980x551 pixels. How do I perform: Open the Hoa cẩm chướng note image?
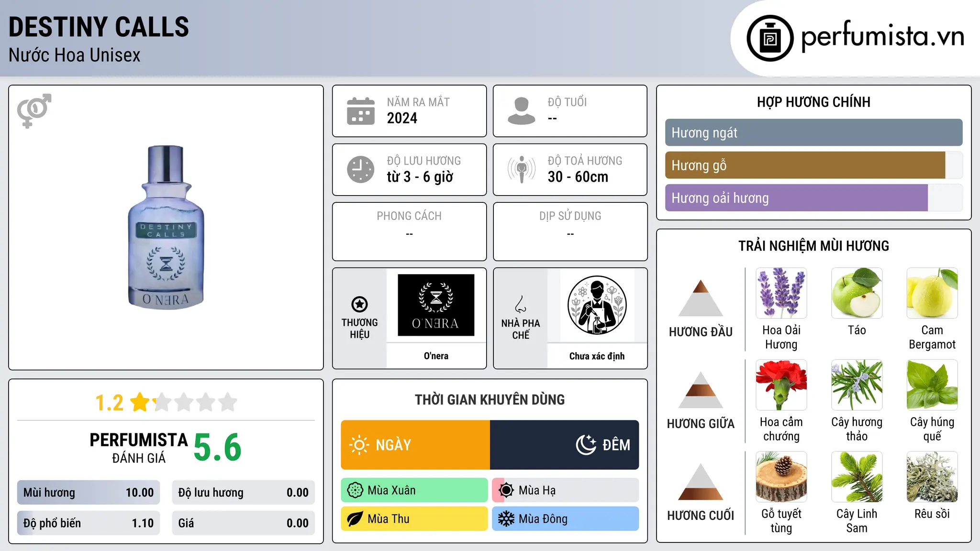781,385
